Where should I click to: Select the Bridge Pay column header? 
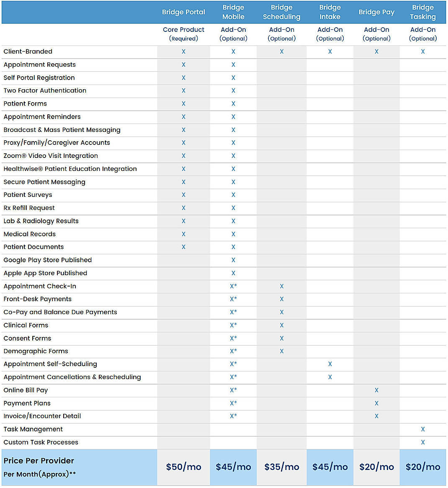click(376, 12)
